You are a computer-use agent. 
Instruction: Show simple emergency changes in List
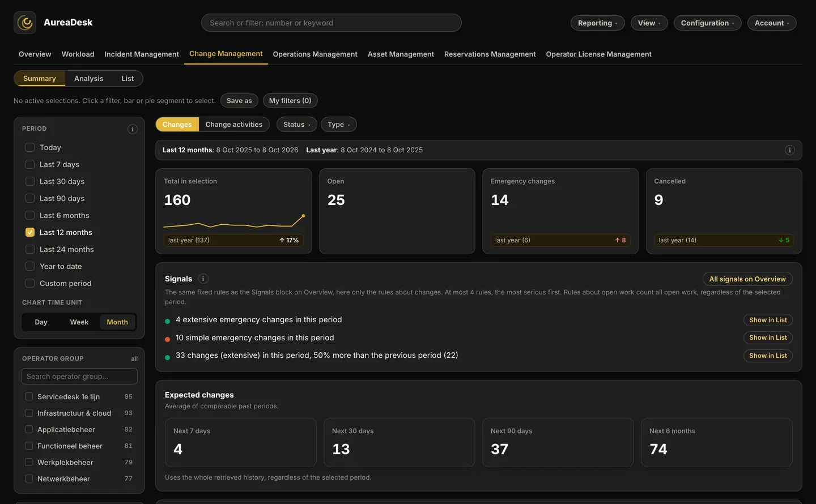[x=768, y=338]
